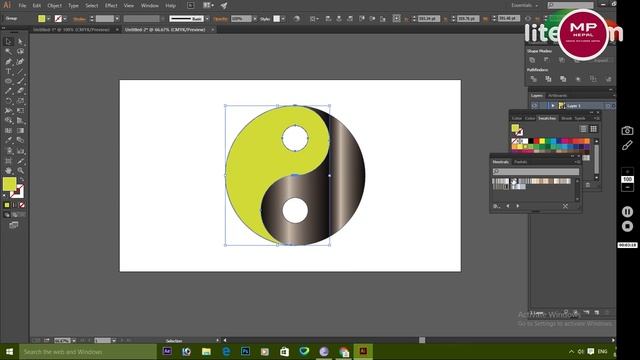Click the Merge pathfinder icon
Viewport: 640px width, 360px height.
(x=563, y=79)
